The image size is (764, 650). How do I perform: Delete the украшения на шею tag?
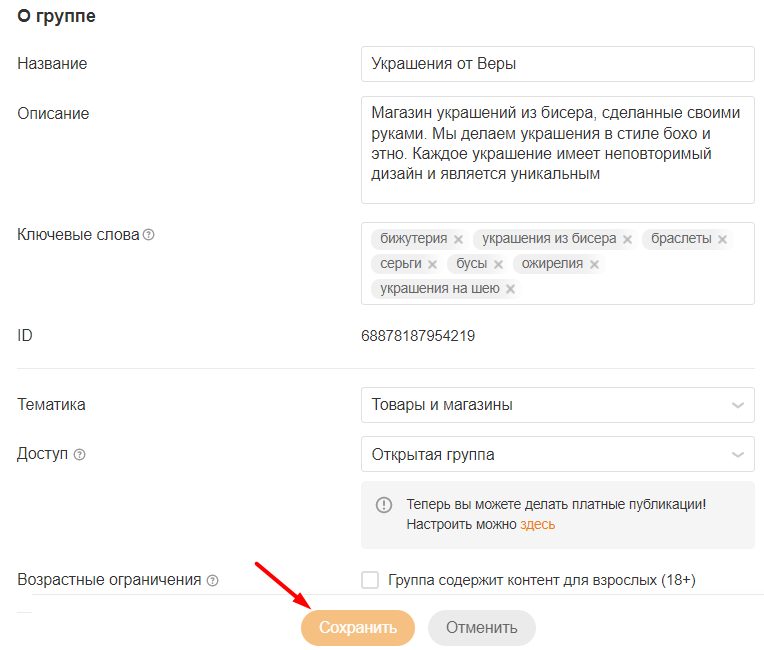pos(510,289)
